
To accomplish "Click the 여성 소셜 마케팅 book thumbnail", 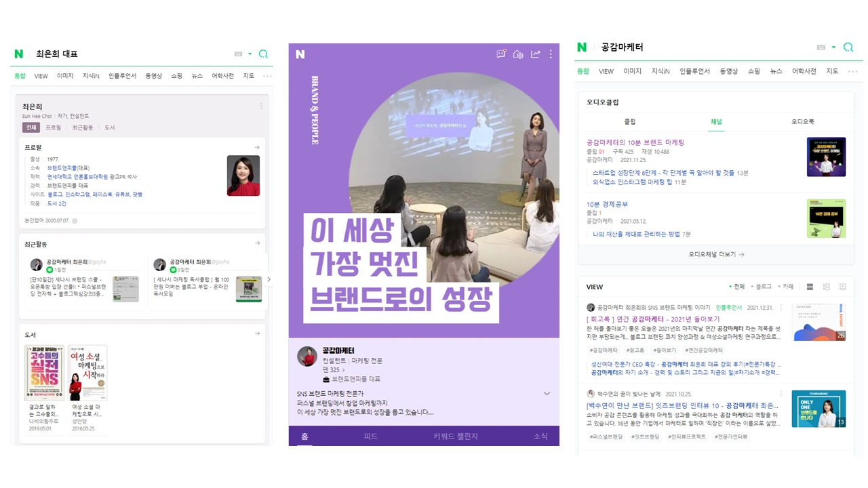I will [x=88, y=371].
